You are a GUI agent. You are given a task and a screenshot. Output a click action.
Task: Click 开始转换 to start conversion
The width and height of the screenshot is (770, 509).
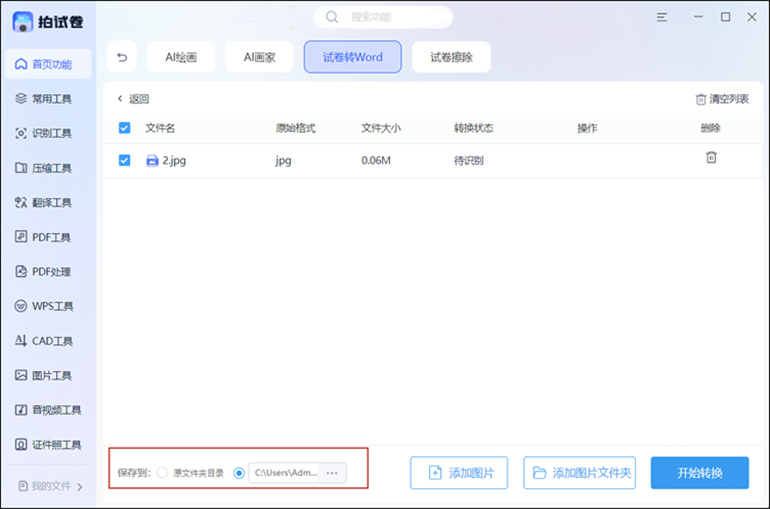[700, 473]
